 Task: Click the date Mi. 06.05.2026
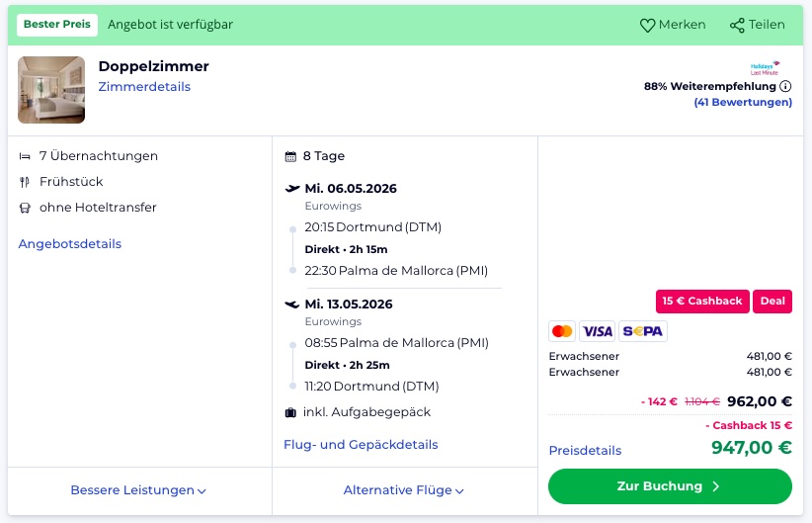tap(351, 189)
